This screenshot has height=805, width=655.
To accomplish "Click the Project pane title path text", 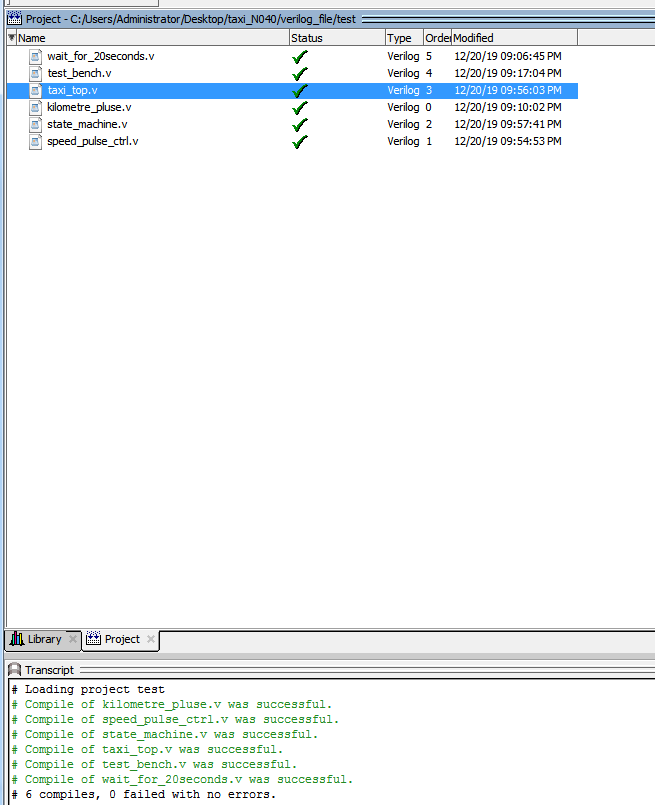I will pos(191,20).
